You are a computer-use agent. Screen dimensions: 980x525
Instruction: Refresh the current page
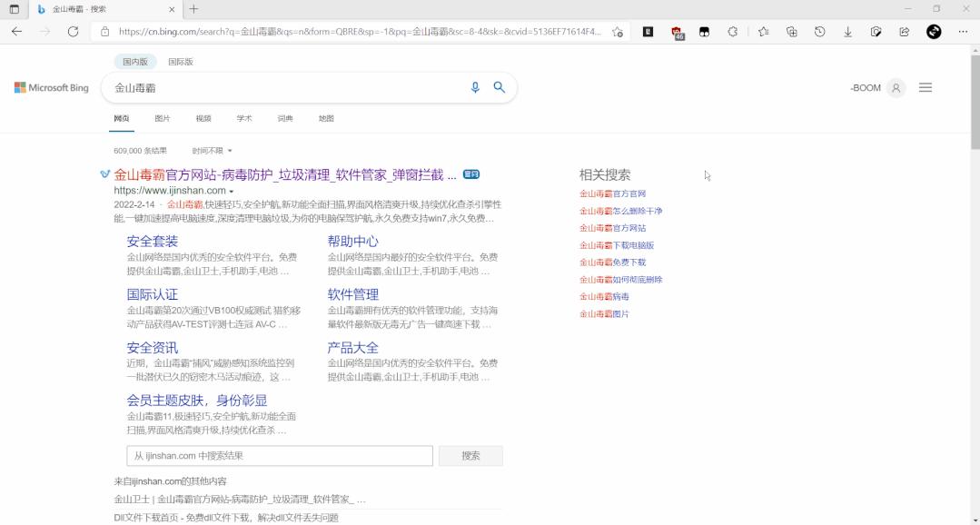[73, 32]
